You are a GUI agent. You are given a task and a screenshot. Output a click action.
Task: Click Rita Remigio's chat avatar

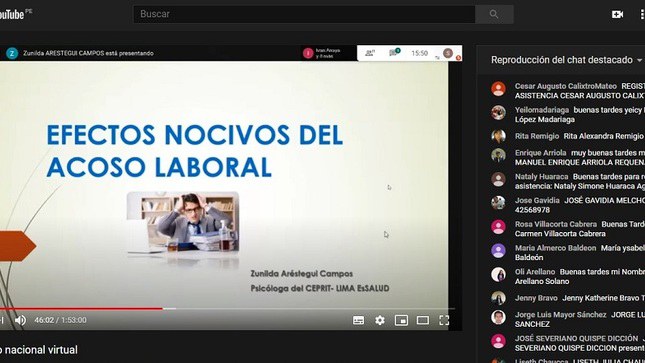(x=498, y=136)
